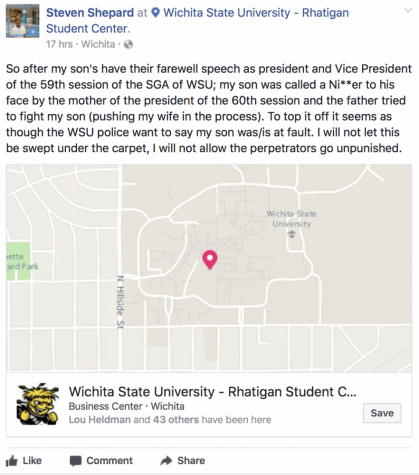Click the university graduation cap map icon
This screenshot has width=419, height=475.
[x=292, y=234]
